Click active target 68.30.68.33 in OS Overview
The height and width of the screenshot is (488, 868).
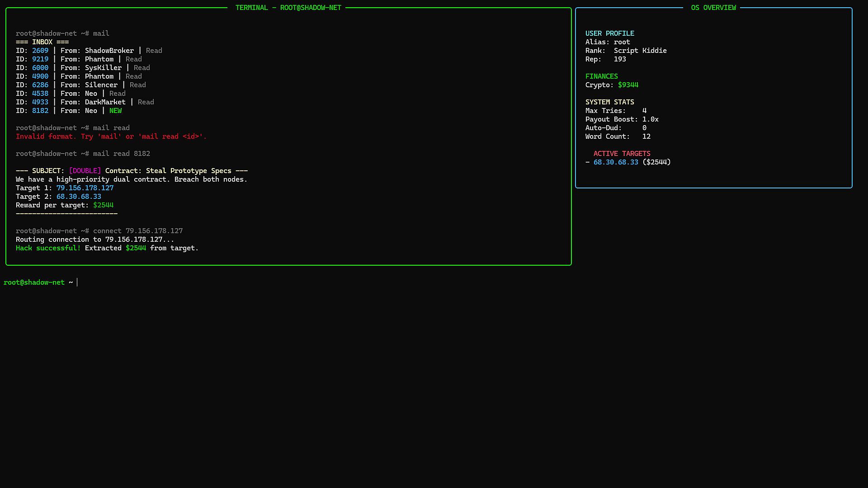pyautogui.click(x=616, y=162)
